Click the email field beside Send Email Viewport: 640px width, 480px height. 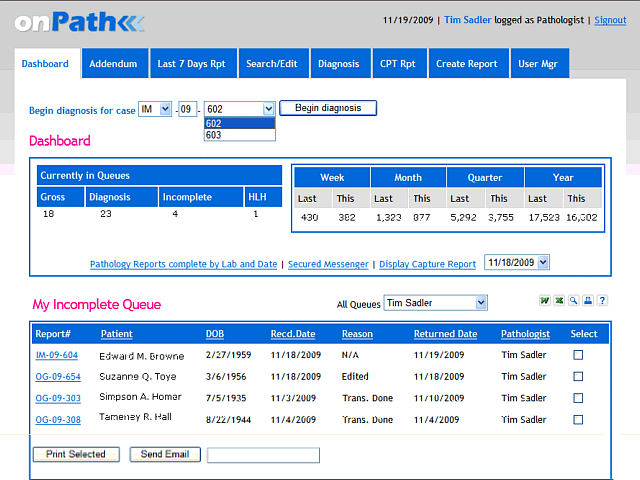coord(263,455)
